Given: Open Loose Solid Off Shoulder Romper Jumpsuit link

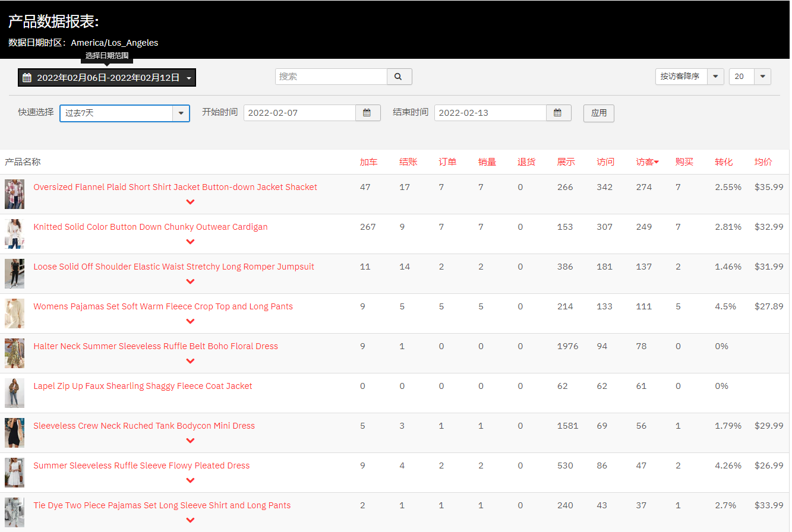Looking at the screenshot, I should pos(173,267).
